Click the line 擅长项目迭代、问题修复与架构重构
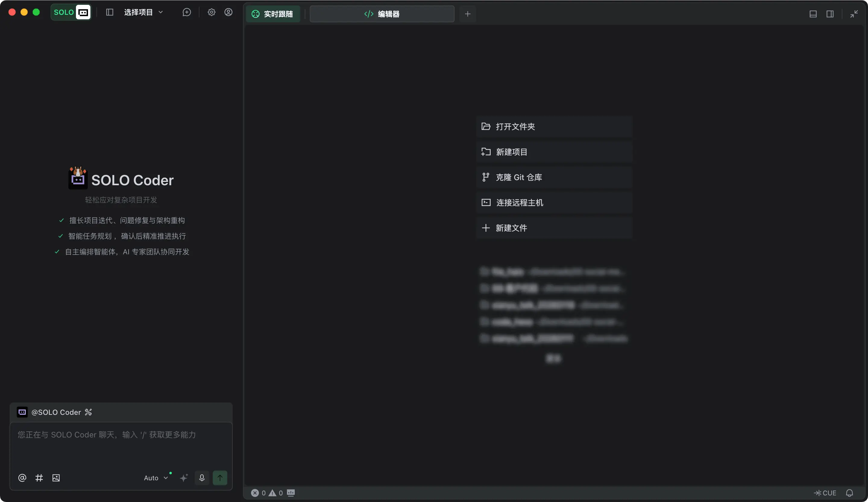 127,220
